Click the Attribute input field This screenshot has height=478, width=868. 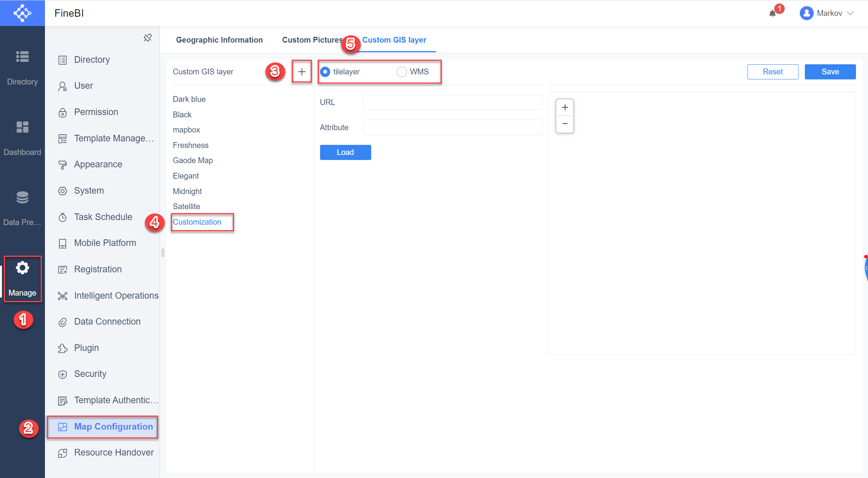(453, 127)
